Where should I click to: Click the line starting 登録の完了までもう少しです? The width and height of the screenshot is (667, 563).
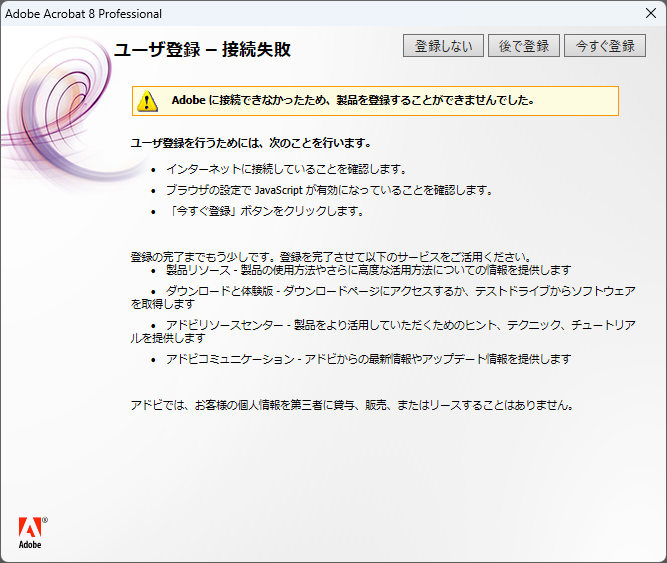pyautogui.click(x=331, y=257)
